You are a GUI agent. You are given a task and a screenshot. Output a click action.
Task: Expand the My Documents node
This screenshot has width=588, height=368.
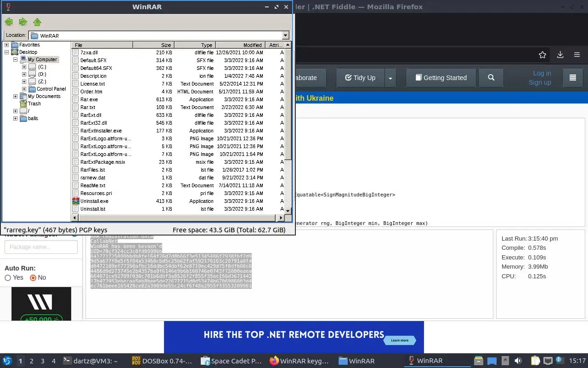click(15, 97)
